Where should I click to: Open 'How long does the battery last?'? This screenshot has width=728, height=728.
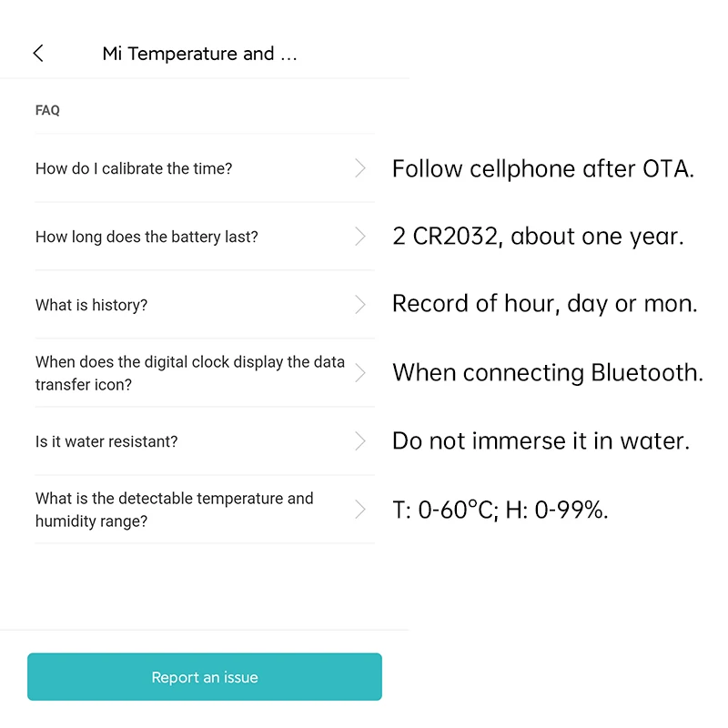pyautogui.click(x=147, y=237)
